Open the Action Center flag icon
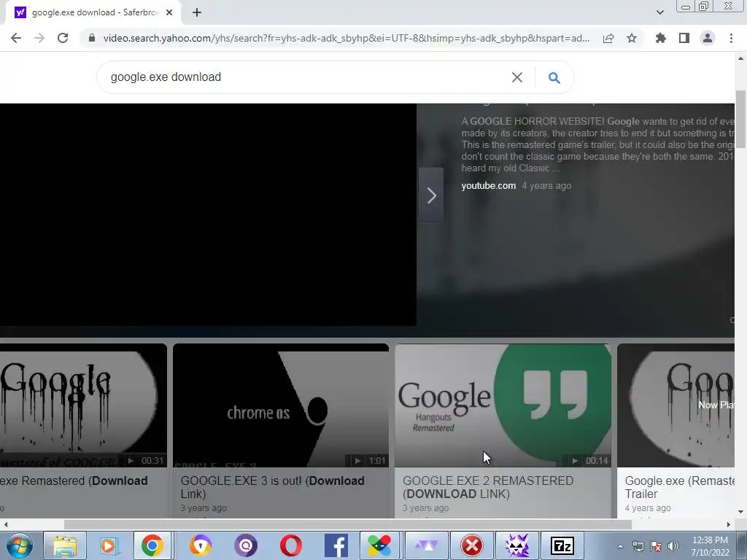Image resolution: width=747 pixels, height=560 pixels. [x=656, y=546]
